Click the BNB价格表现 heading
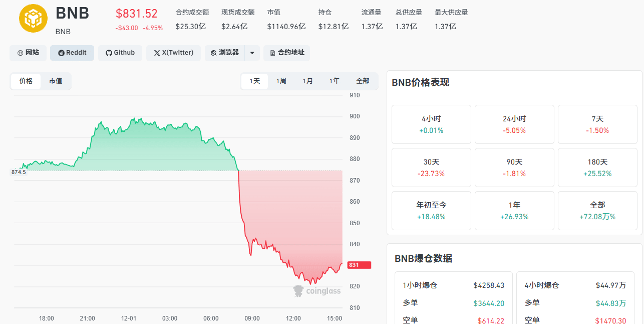 [x=420, y=83]
